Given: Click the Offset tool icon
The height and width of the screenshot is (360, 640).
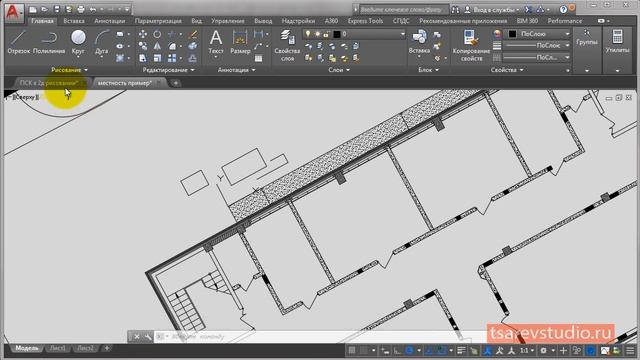Looking at the screenshot, I should [x=193, y=58].
